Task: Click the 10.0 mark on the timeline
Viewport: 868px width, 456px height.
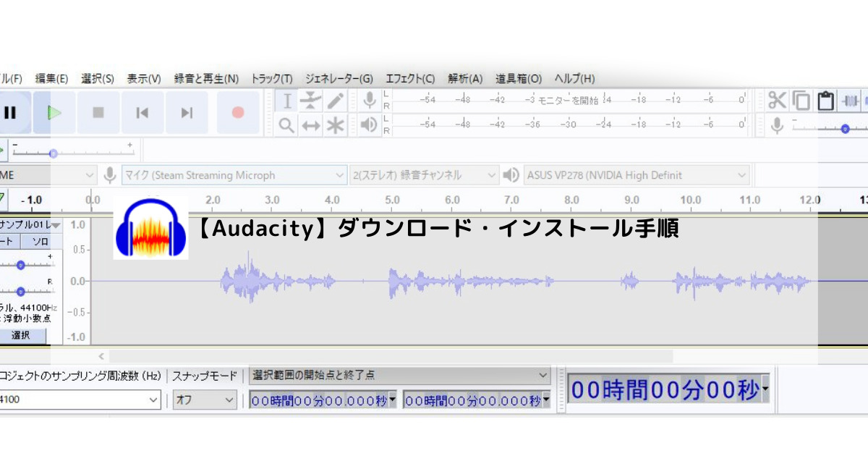Action: [x=691, y=200]
